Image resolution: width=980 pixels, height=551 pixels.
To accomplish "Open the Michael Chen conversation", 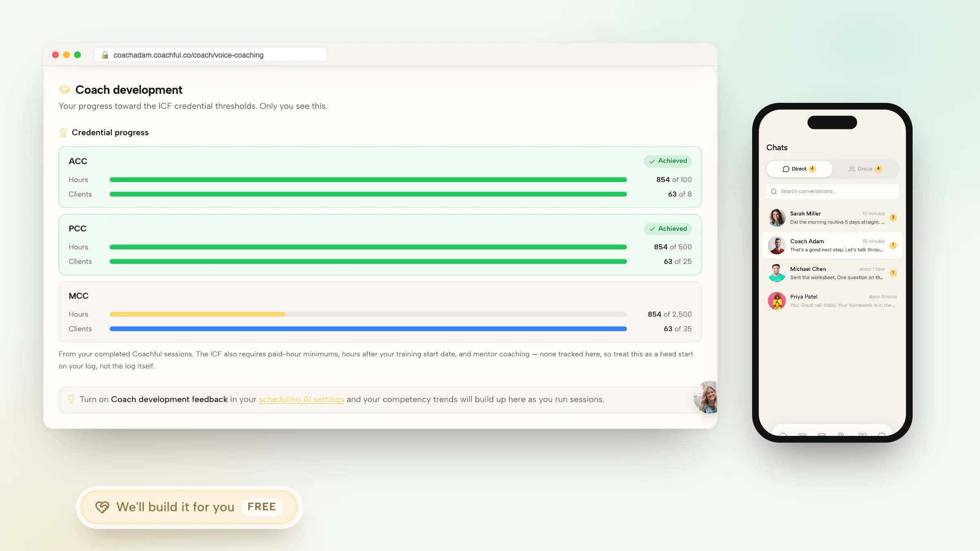I will (x=832, y=273).
